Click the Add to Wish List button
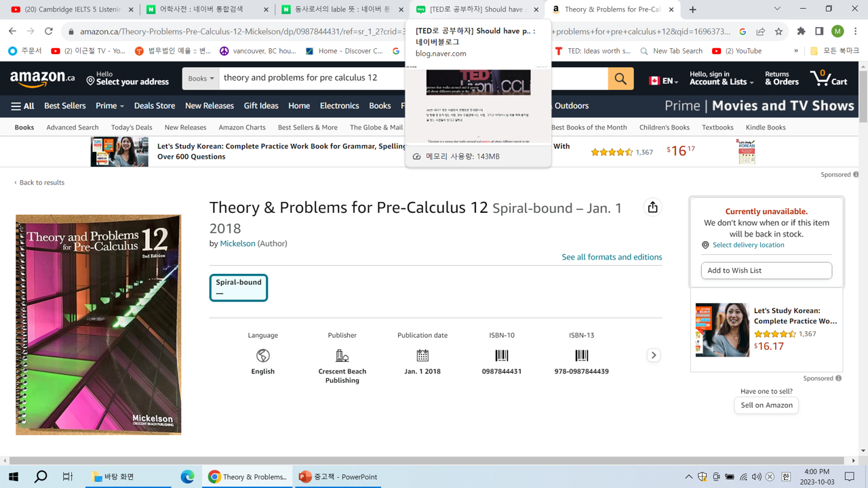Screen dimensions: 868x488 click(x=766, y=270)
